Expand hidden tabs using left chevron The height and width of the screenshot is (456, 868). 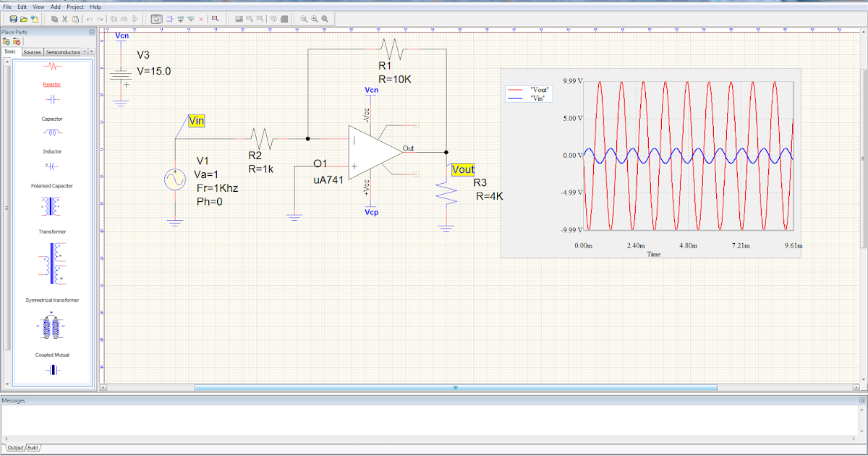pyautogui.click(x=85, y=51)
